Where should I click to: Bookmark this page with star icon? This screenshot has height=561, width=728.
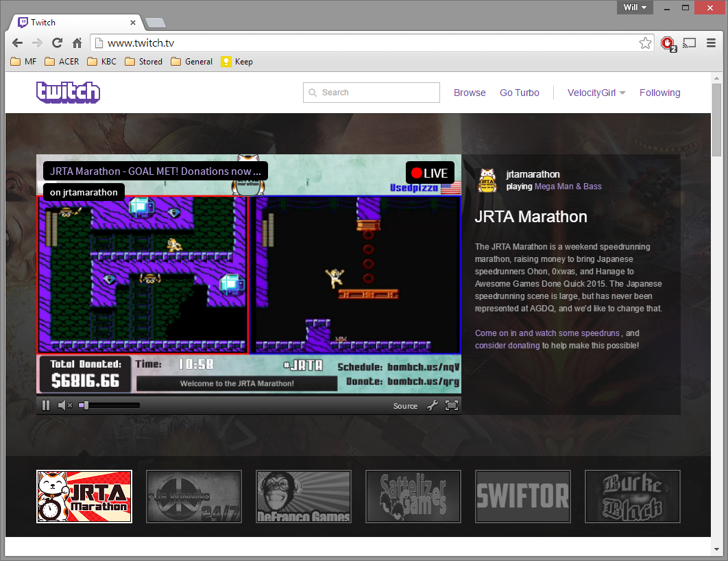tap(645, 43)
